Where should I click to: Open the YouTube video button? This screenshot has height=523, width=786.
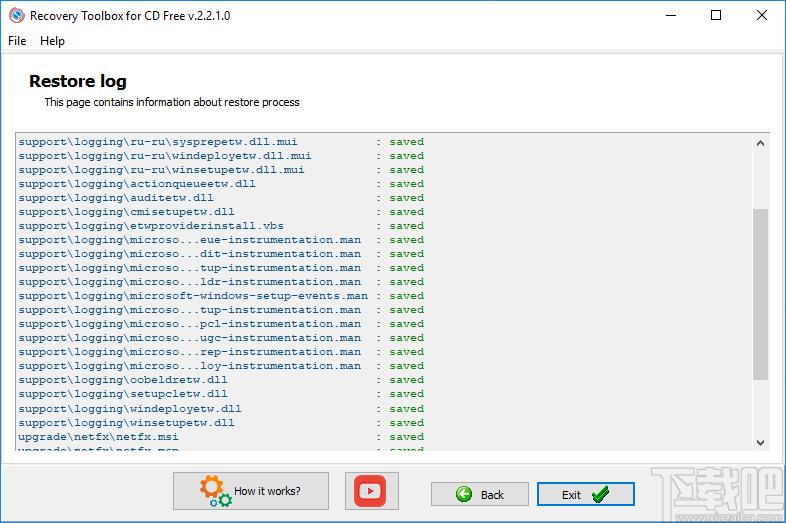pos(371,491)
